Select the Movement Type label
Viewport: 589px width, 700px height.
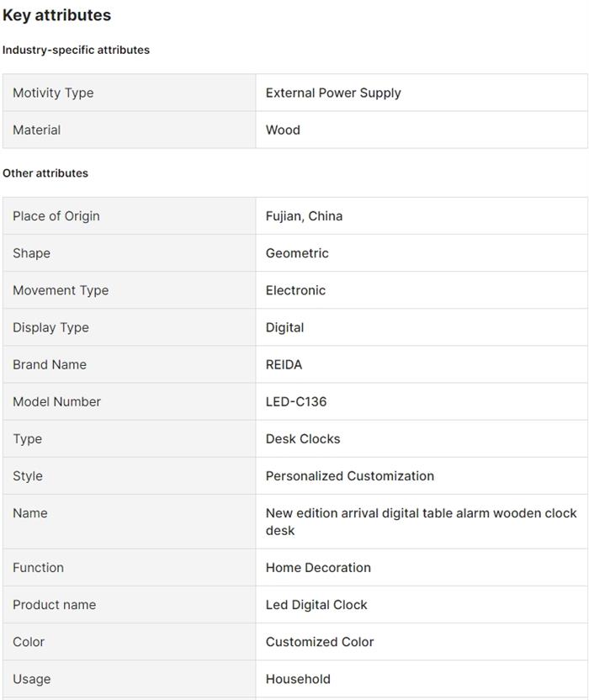click(61, 290)
